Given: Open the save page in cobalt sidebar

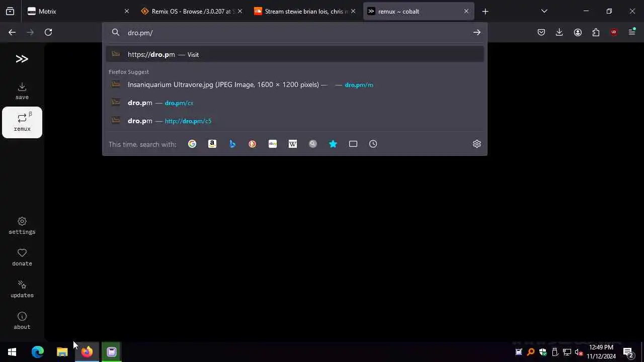Looking at the screenshot, I should (22, 91).
